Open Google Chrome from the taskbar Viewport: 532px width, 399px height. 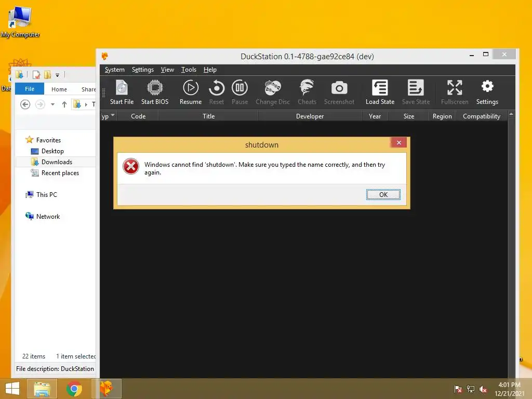pyautogui.click(x=74, y=389)
